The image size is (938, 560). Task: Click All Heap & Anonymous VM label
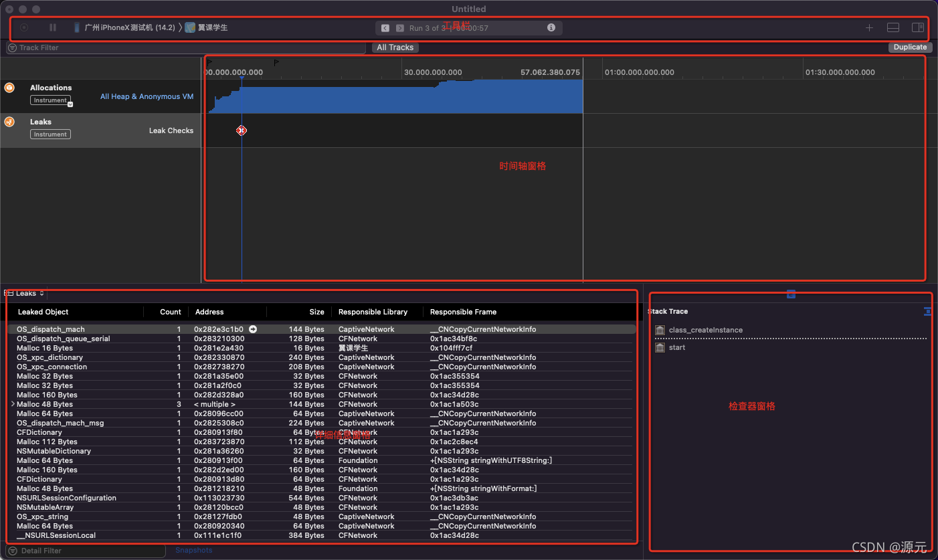click(147, 96)
